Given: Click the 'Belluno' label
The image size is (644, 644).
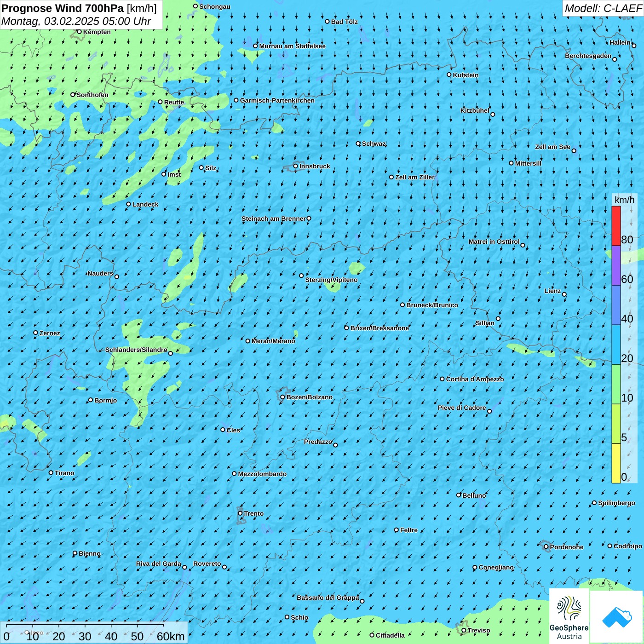Looking at the screenshot, I should 474,495.
